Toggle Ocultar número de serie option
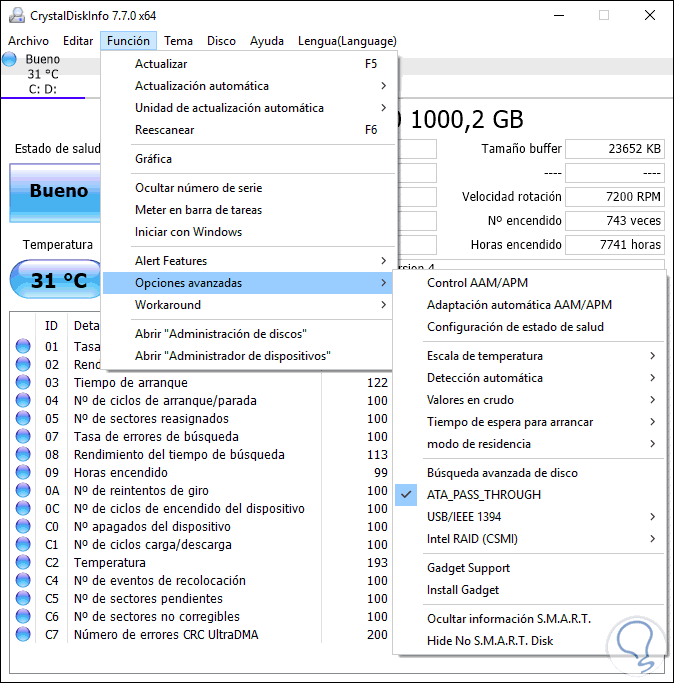This screenshot has height=683, width=674. pos(248,188)
